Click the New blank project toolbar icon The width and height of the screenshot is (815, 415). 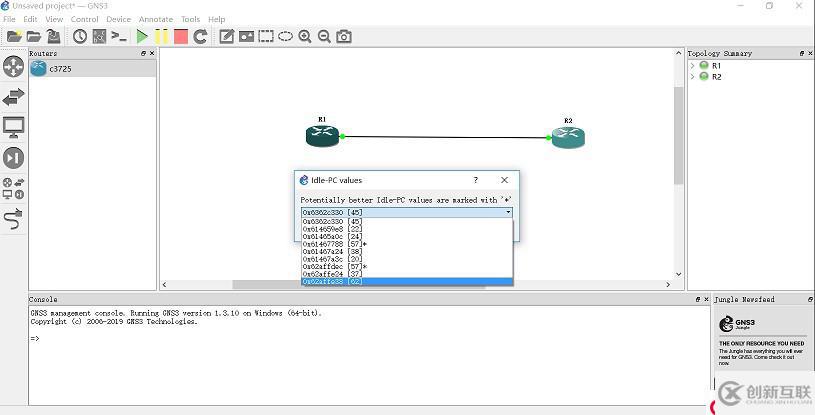coord(14,36)
